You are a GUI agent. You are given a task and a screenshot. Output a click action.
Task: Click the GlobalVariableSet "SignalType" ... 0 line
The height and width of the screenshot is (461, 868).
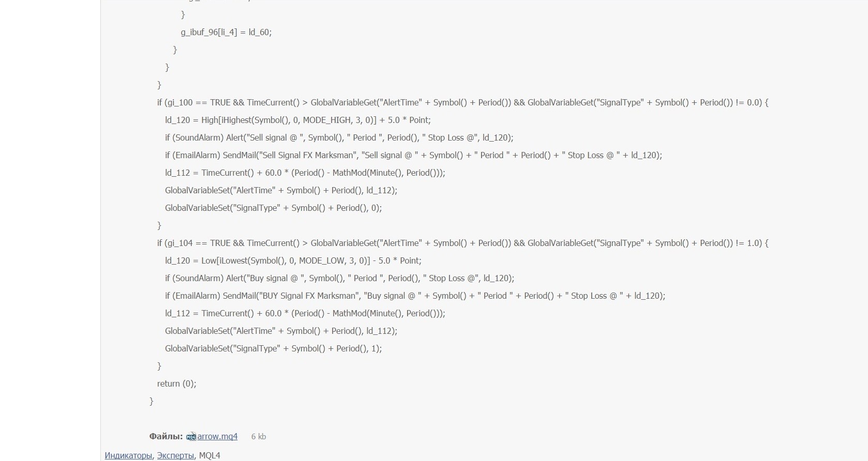tap(273, 208)
